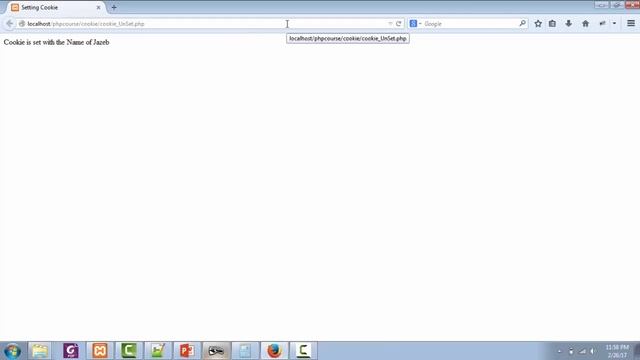This screenshot has height=360, width=640.
Task: Open the Windows Start menu
Action: (x=12, y=351)
